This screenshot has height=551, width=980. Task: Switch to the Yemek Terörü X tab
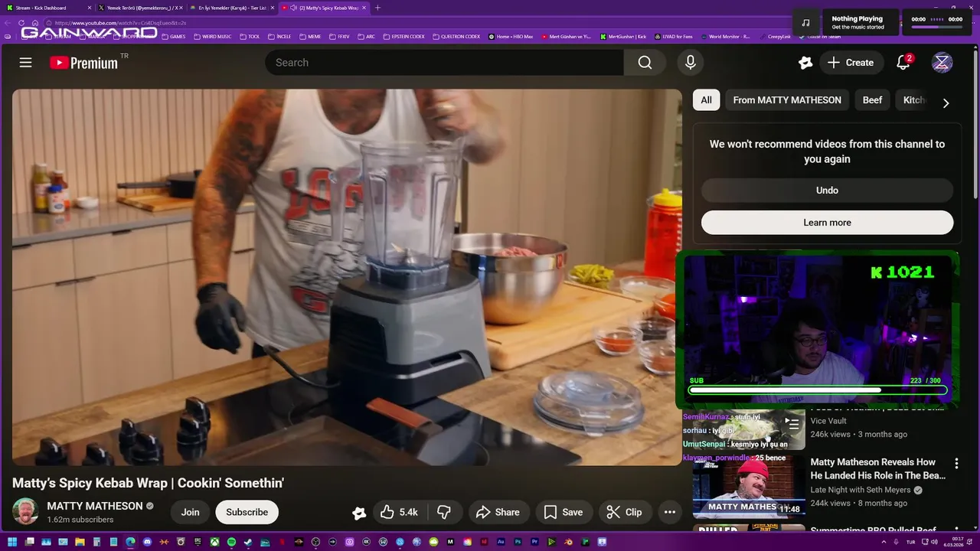click(x=139, y=8)
